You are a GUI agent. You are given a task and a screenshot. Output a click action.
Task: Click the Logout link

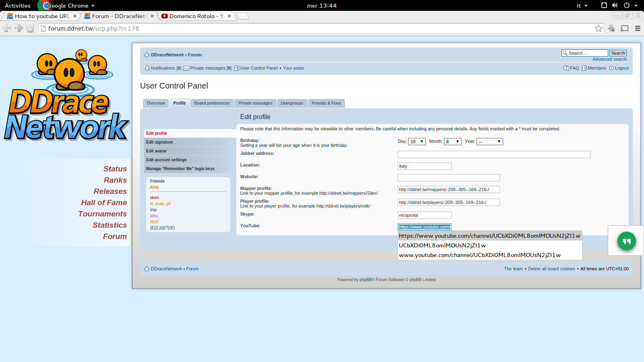coord(621,68)
